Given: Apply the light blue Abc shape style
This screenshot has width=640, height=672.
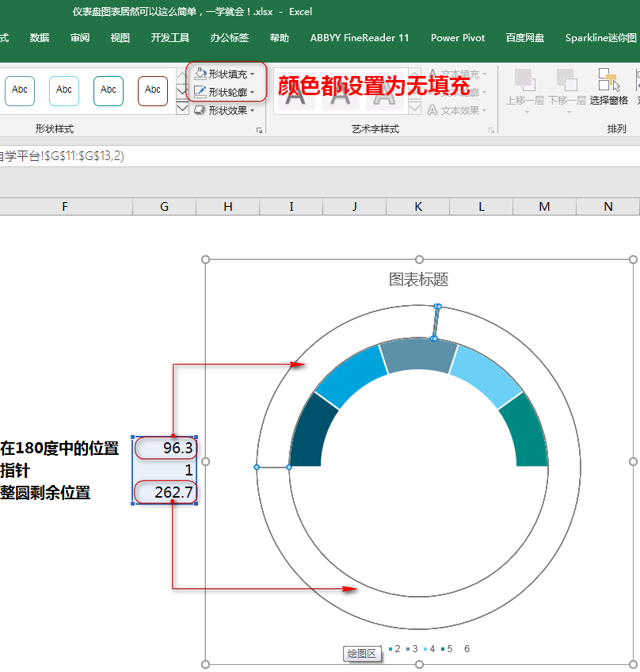Looking at the screenshot, I should (x=64, y=90).
